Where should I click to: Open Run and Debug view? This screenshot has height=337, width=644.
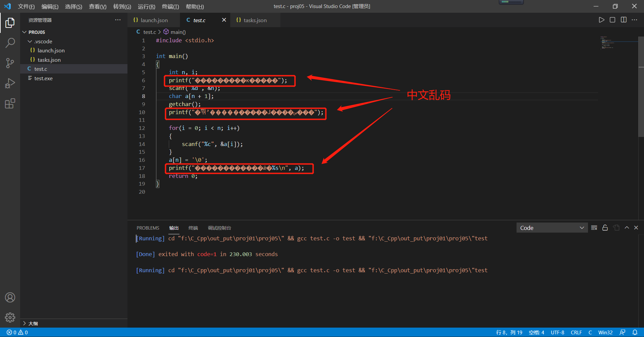pyautogui.click(x=10, y=83)
